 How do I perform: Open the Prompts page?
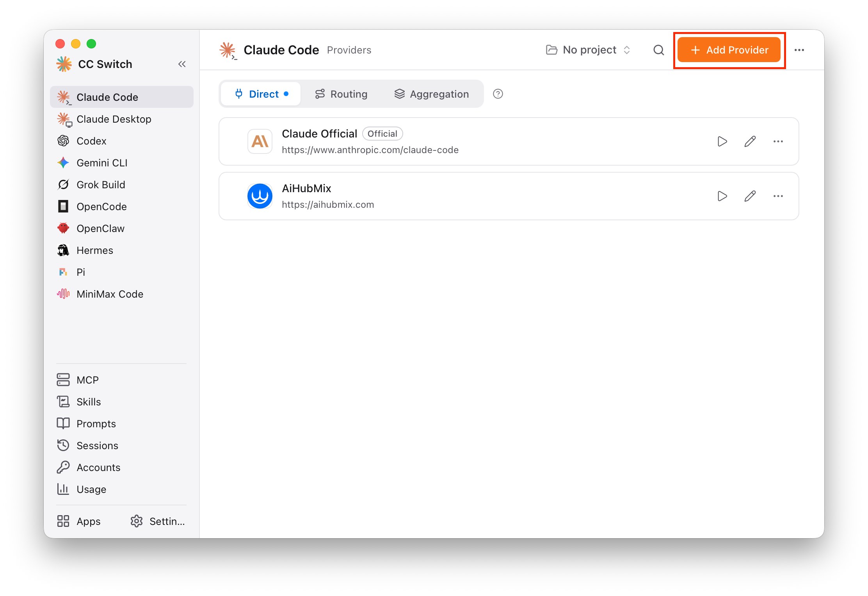click(122, 424)
